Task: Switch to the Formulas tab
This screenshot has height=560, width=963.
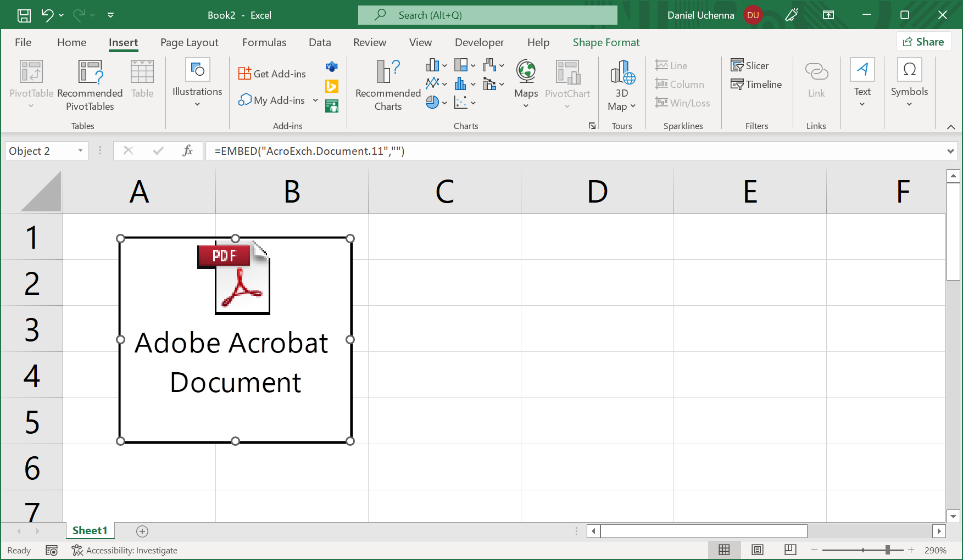Action: tap(264, 42)
